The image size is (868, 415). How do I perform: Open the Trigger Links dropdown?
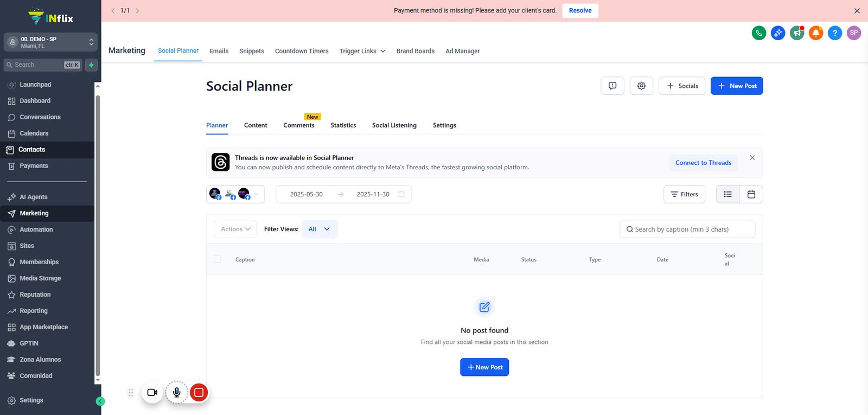362,51
